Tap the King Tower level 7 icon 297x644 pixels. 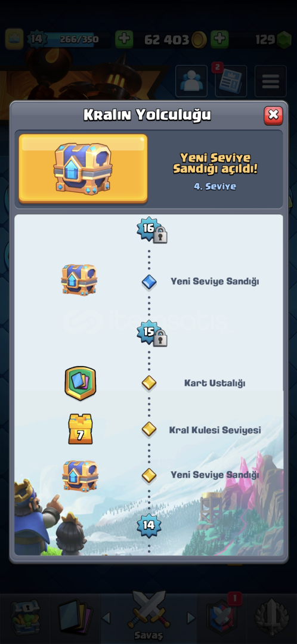pyautogui.click(x=80, y=429)
